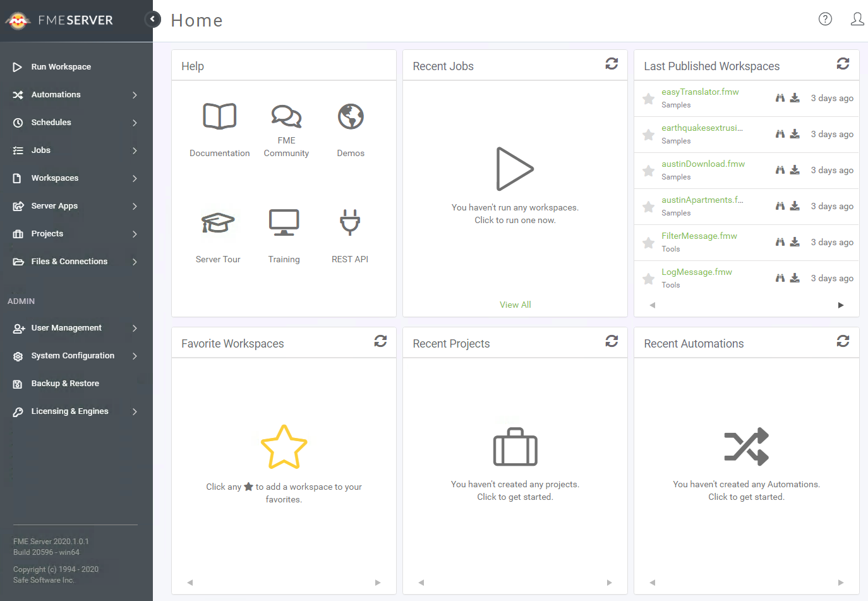Image resolution: width=868 pixels, height=601 pixels.
Task: Refresh the Last Published Workspaces panel
Action: pos(843,64)
